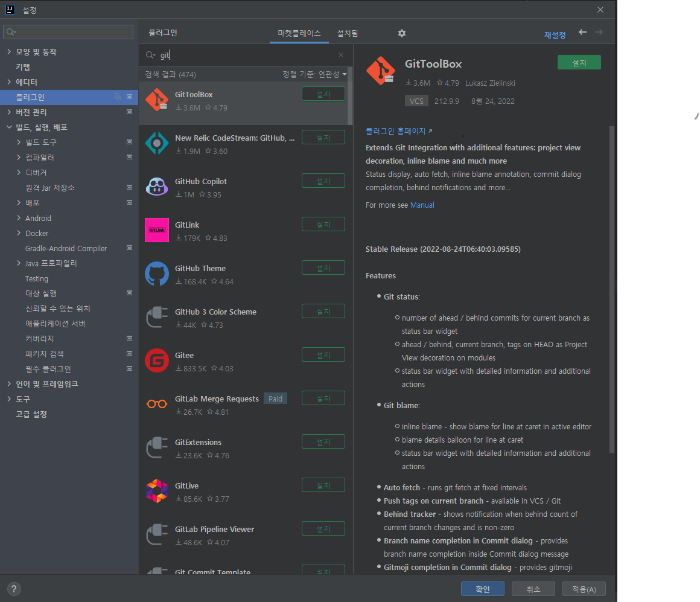The image size is (700, 602).
Task: Click GitLab Merge Requests glasses icon
Action: point(157,404)
